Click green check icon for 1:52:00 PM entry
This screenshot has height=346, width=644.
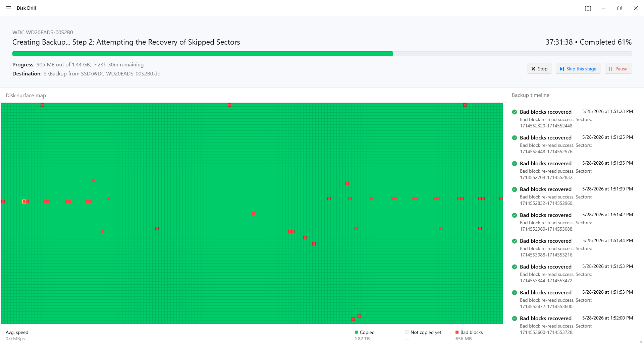(x=515, y=319)
